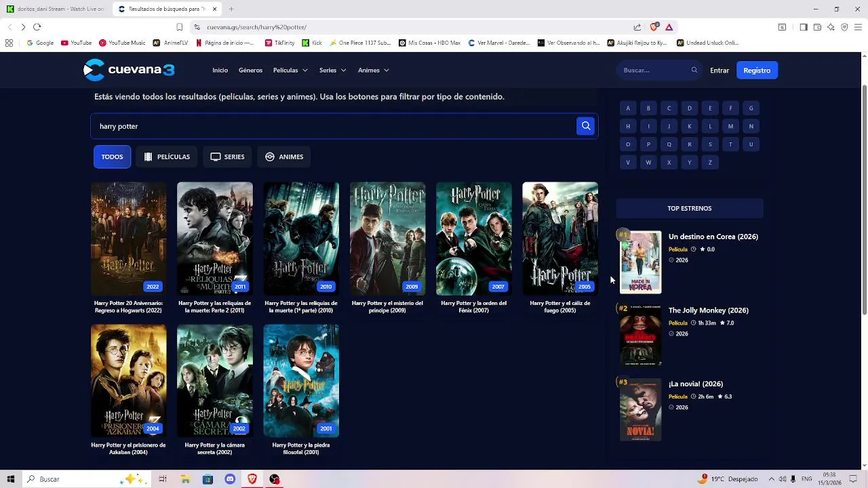Open a new browser tab

pos(231,9)
